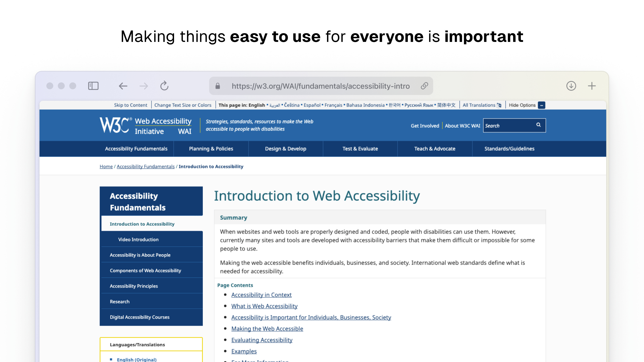Select Introduction to Accessibility in sidebar
This screenshot has width=644, height=362.
pos(152,224)
